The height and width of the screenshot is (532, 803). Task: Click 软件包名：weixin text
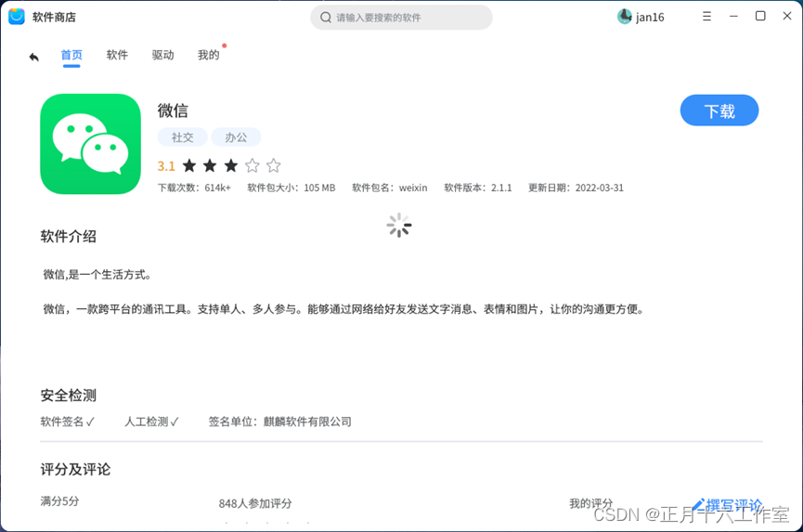pos(390,188)
